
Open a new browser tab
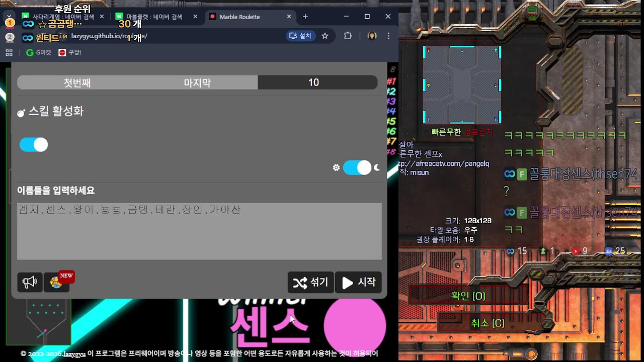305,17
